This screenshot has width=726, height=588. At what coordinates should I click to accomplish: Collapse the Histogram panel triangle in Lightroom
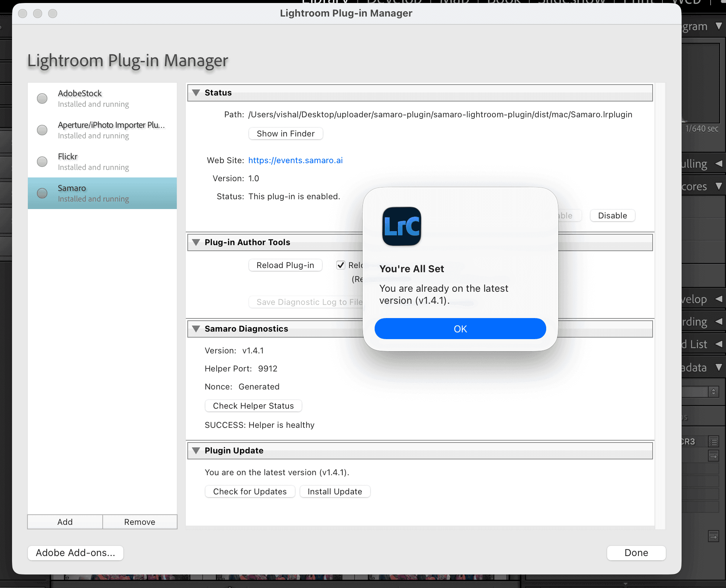(719, 26)
